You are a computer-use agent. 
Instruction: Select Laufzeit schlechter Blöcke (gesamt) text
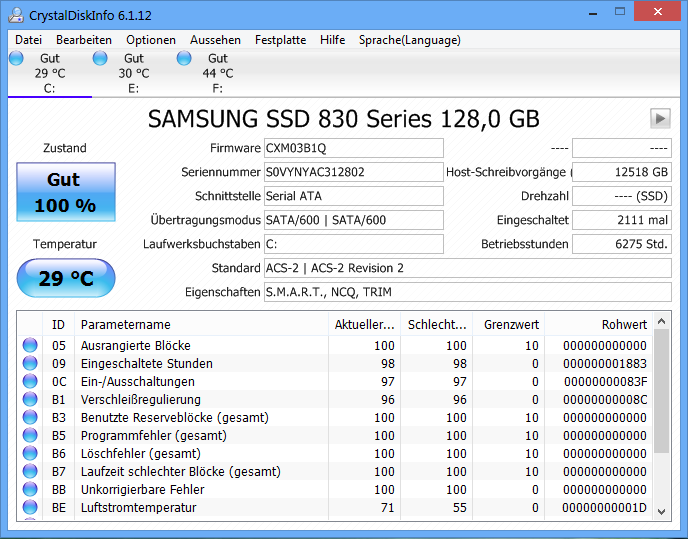click(x=181, y=472)
